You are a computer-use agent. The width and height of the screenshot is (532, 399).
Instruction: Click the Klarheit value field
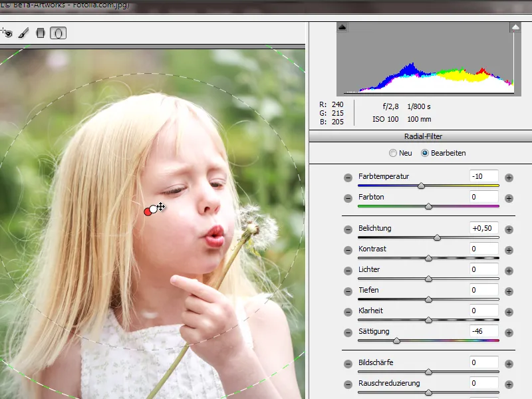[x=484, y=311]
